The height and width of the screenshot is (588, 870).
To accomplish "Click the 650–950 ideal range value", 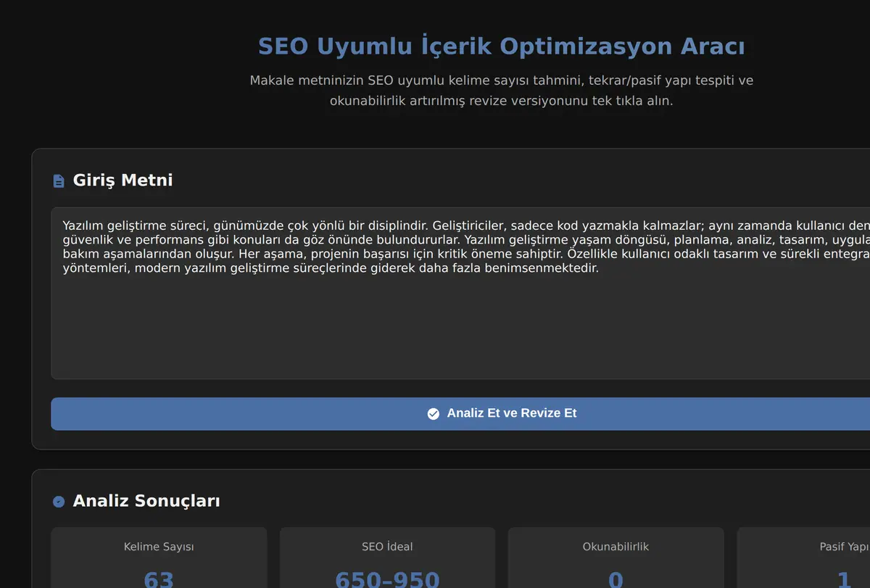I will coord(387,580).
